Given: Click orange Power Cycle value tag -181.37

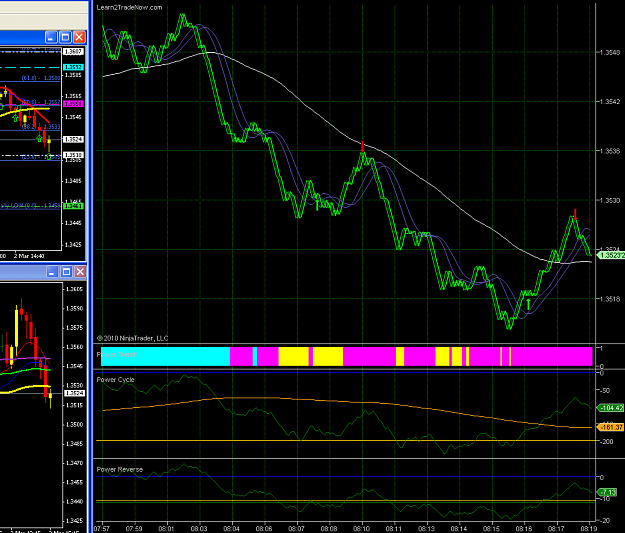Looking at the screenshot, I should point(611,427).
